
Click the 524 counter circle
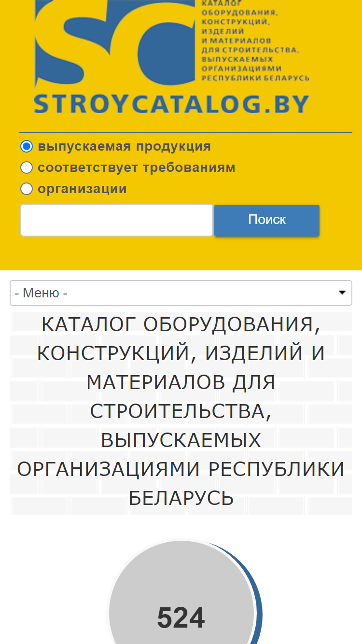coord(182,592)
